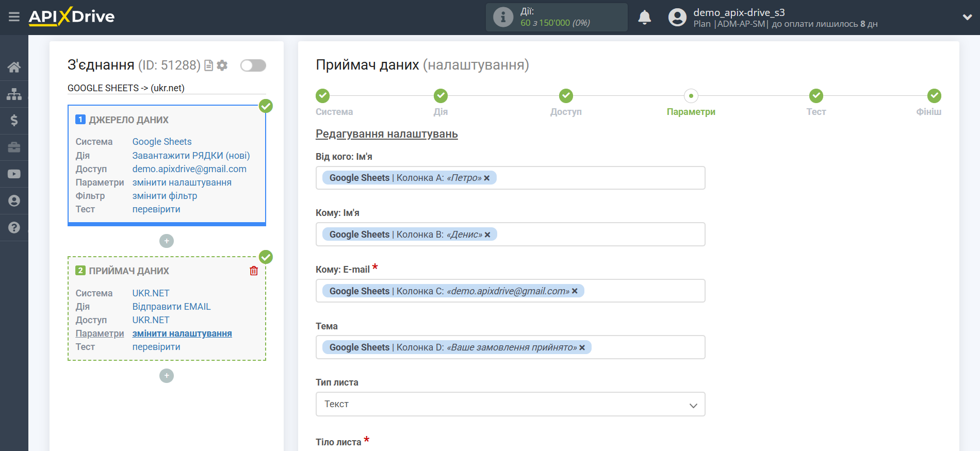Click Завантажити РЯДКИ (нові) link
This screenshot has width=980, height=451.
tap(191, 156)
